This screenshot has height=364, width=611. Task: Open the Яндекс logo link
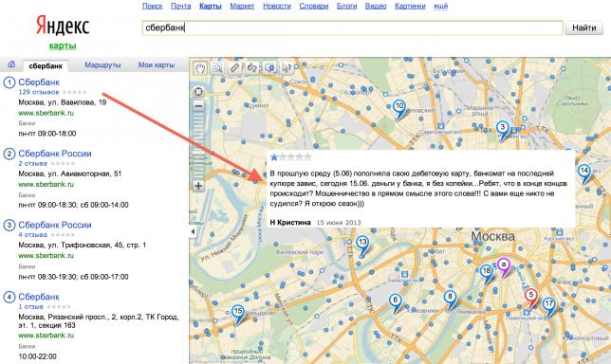pyautogui.click(x=63, y=26)
